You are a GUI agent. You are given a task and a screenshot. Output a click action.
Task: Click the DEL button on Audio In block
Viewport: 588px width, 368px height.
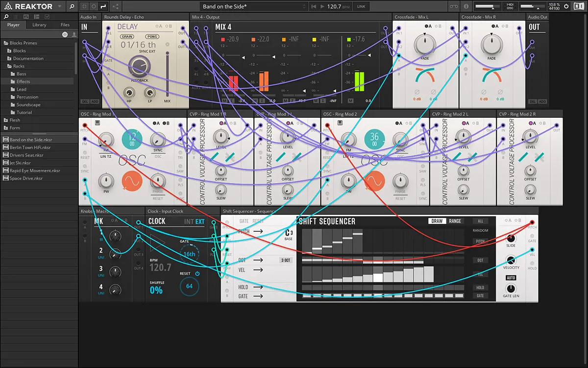(85, 102)
